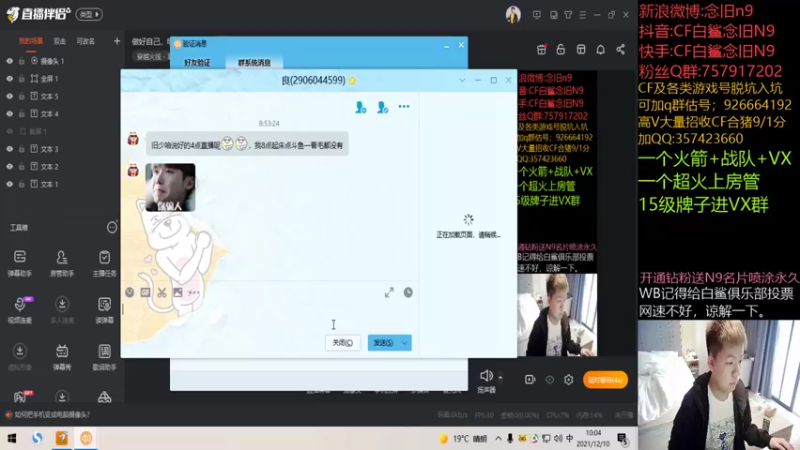Open the crying man sticker image in chat

(x=170, y=187)
